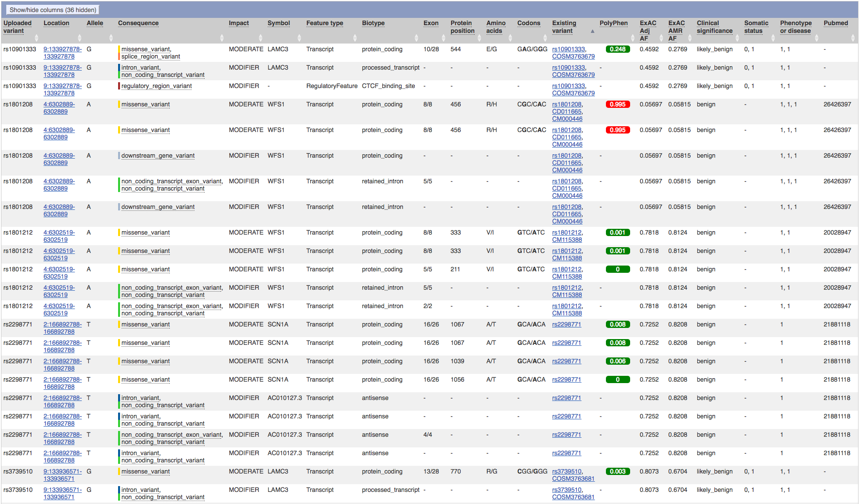Click the green 0.006 PolyPhen badge
Image resolution: width=860 pixels, height=504 pixels.
pyautogui.click(x=618, y=361)
